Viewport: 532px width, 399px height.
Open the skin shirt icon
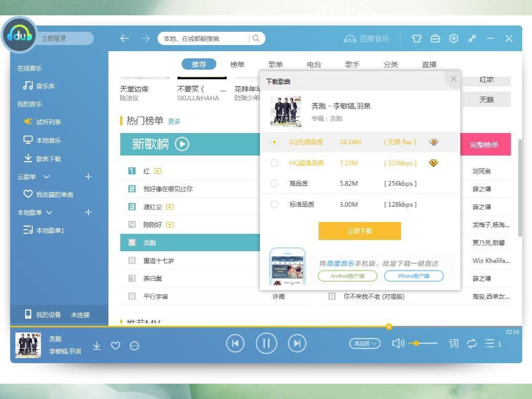pos(417,38)
